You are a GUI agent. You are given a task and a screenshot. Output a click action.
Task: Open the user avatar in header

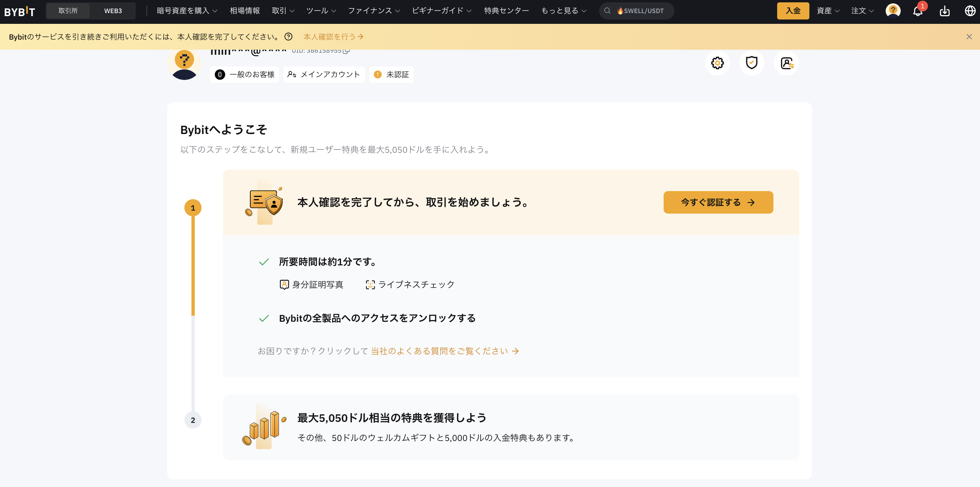tap(893, 11)
